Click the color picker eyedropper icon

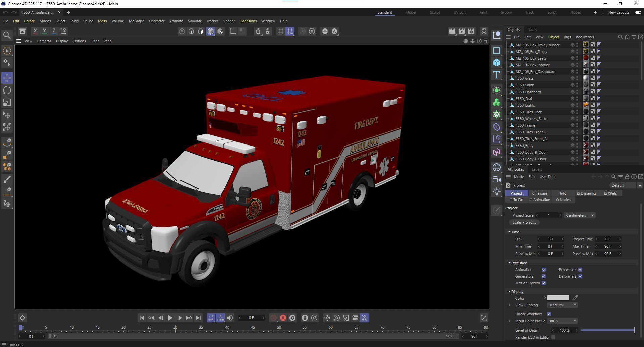click(x=575, y=298)
